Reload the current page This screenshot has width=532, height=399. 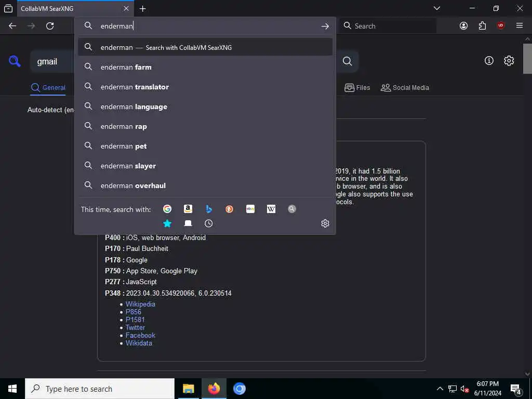click(50, 26)
